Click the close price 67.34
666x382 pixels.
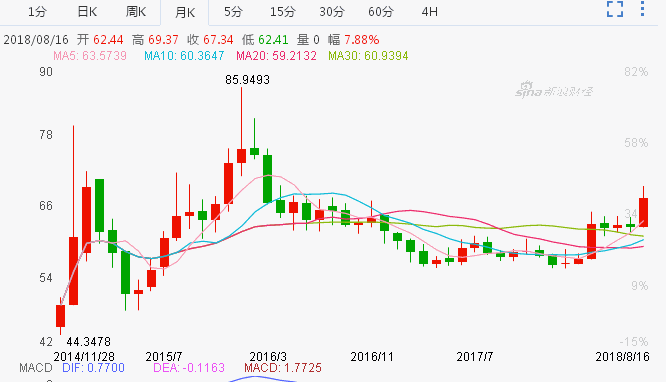click(x=218, y=40)
